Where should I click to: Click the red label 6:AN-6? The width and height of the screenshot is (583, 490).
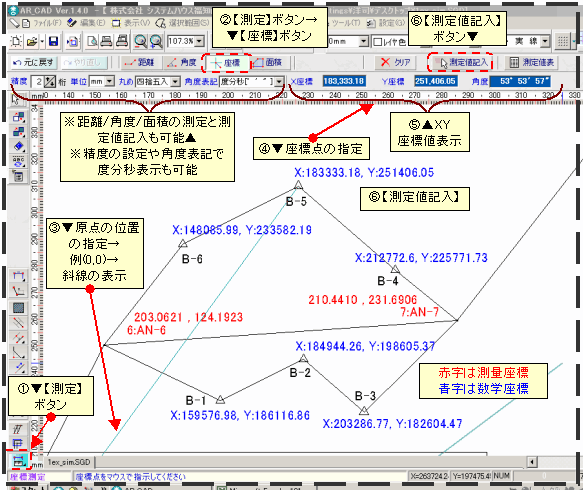click(x=146, y=330)
